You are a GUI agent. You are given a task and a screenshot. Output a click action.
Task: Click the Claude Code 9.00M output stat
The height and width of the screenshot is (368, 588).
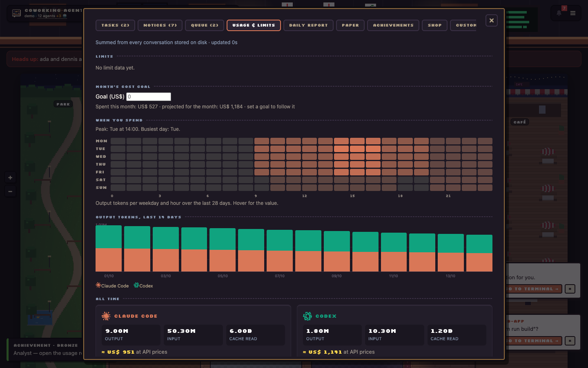pyautogui.click(x=131, y=334)
